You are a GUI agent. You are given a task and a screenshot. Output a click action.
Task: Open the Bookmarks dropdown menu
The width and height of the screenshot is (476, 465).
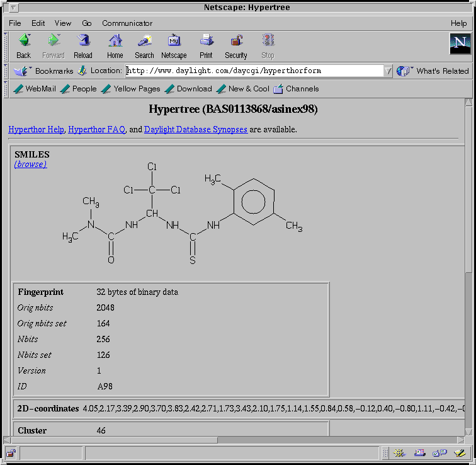(43, 71)
